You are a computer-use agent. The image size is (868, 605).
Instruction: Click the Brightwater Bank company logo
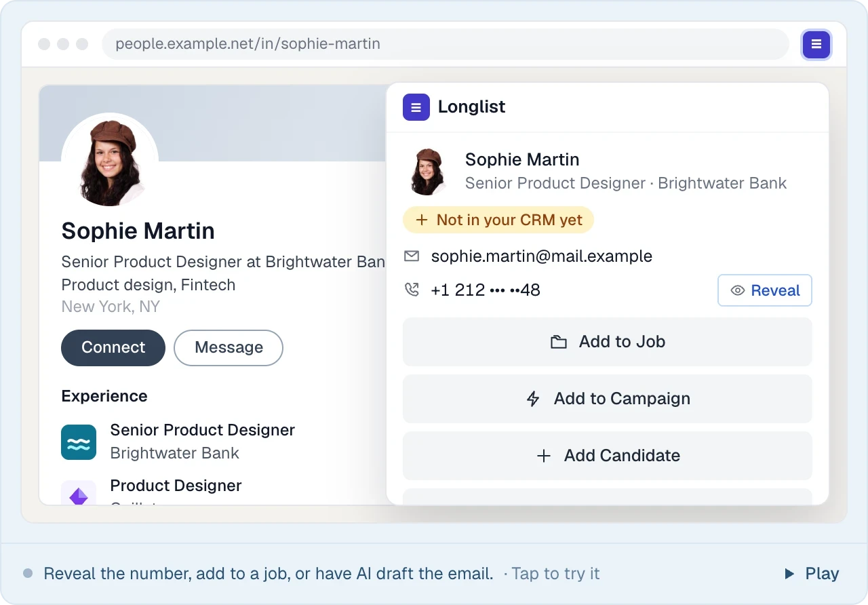[x=79, y=442]
